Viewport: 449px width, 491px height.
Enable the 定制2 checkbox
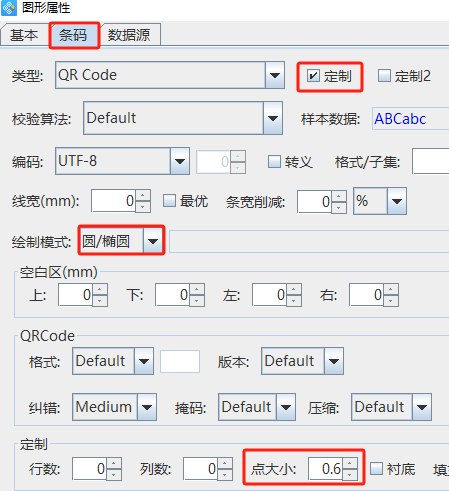tap(384, 76)
